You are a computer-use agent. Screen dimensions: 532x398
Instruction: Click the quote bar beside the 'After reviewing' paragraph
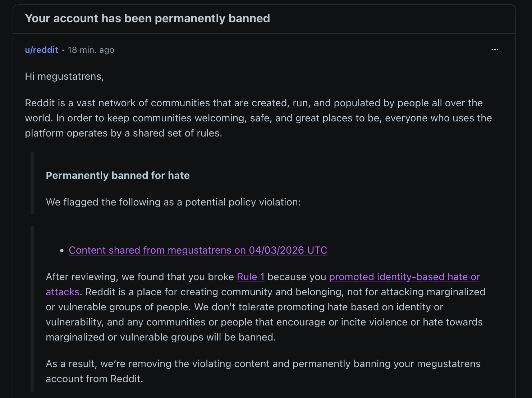pos(32,309)
